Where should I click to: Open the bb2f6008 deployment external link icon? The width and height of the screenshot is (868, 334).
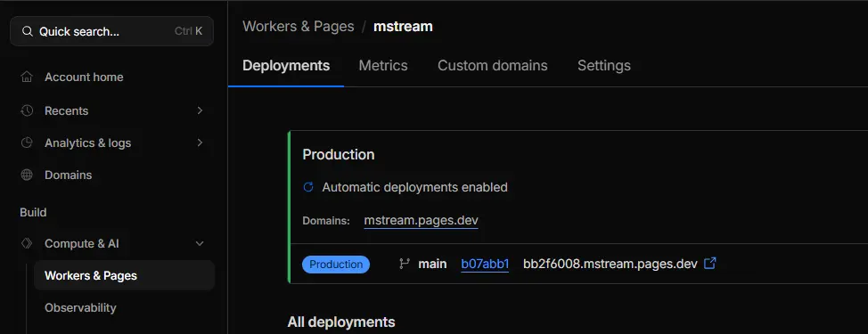click(x=709, y=264)
